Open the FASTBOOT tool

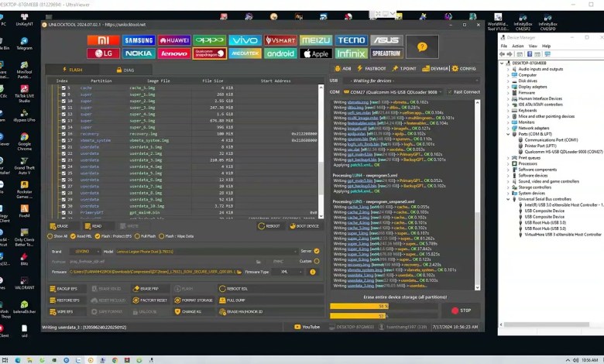[x=372, y=68]
